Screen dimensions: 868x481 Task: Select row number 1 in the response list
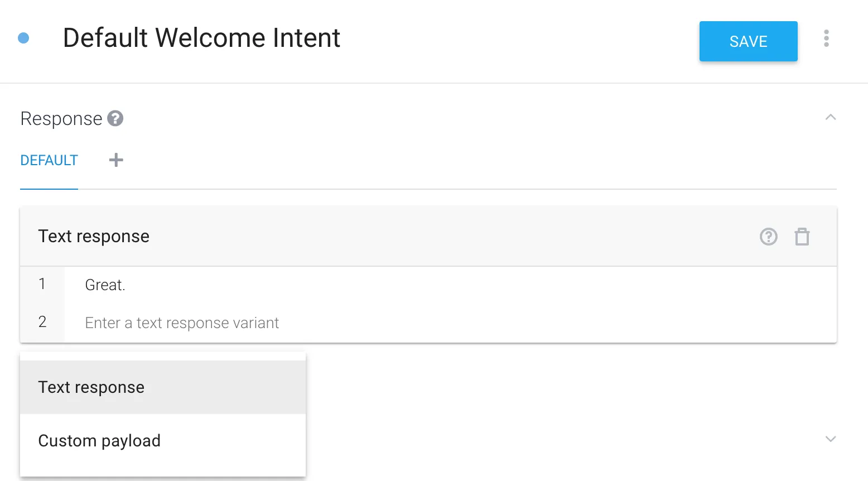coord(42,284)
